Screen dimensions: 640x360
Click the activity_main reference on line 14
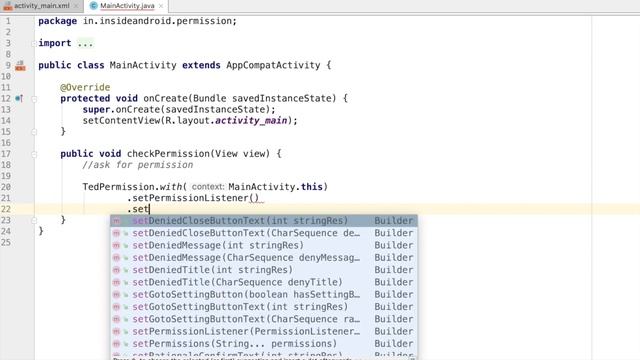click(x=251, y=121)
